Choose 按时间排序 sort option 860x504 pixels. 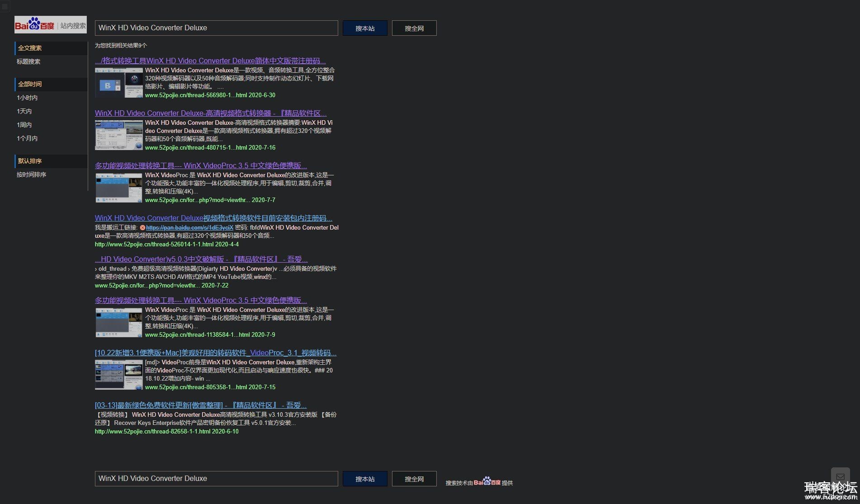coord(31,174)
